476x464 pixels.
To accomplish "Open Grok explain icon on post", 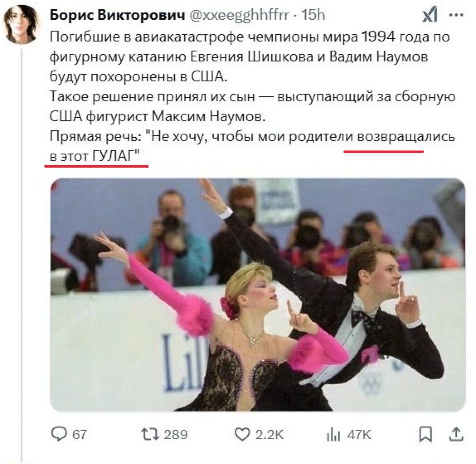I will (430, 15).
